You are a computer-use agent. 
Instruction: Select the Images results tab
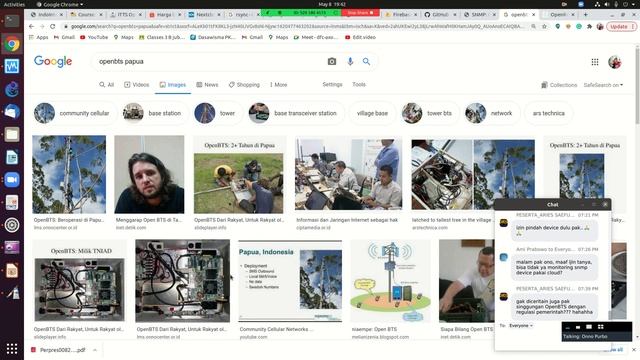pyautogui.click(x=173, y=84)
